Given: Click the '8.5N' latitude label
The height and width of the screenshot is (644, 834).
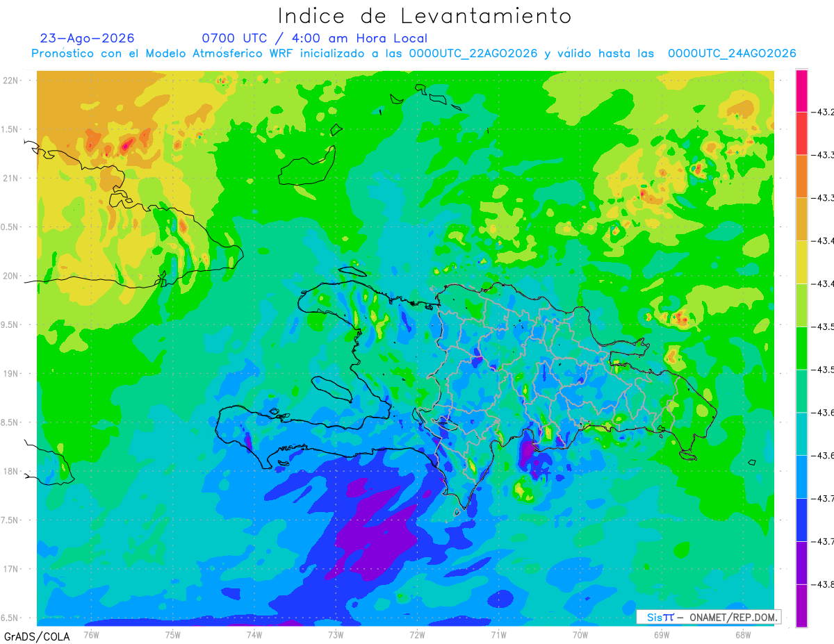Looking at the screenshot, I should pyautogui.click(x=10, y=422).
